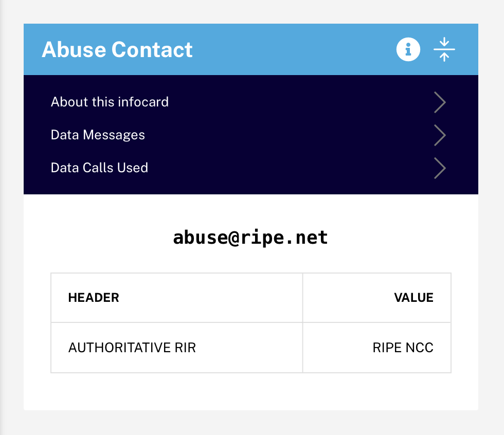Click the blue header bar of the infocard
504x435 pixels.
tap(289, 49)
